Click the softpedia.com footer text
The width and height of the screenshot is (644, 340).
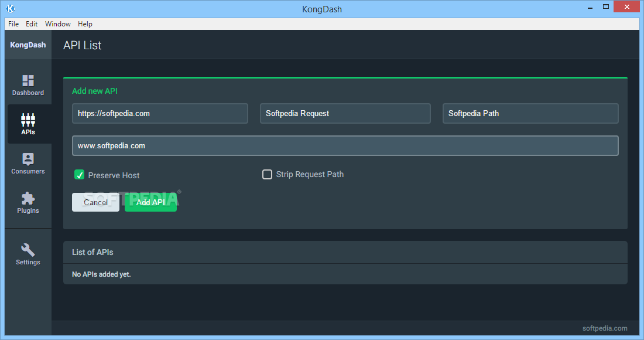(x=605, y=328)
